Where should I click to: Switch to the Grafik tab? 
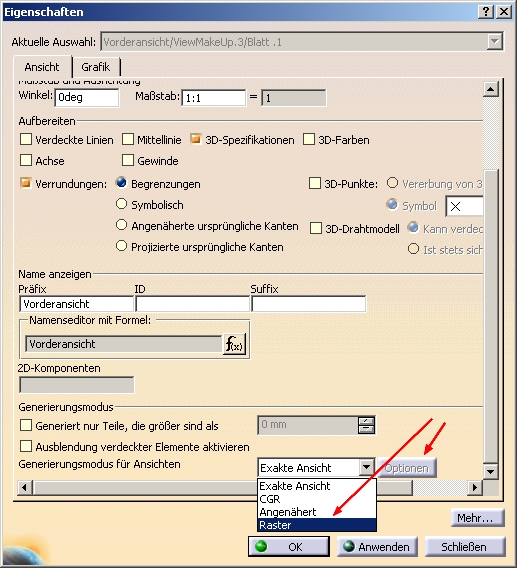point(96,67)
